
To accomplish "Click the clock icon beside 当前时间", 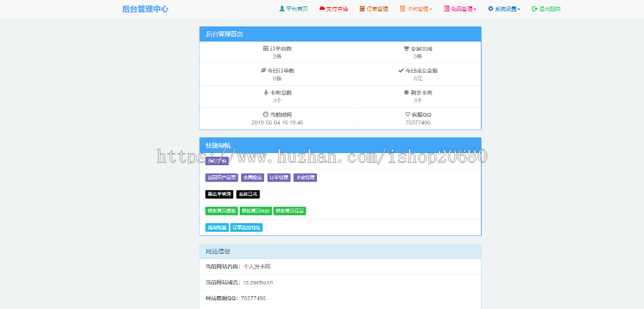I will pos(265,114).
